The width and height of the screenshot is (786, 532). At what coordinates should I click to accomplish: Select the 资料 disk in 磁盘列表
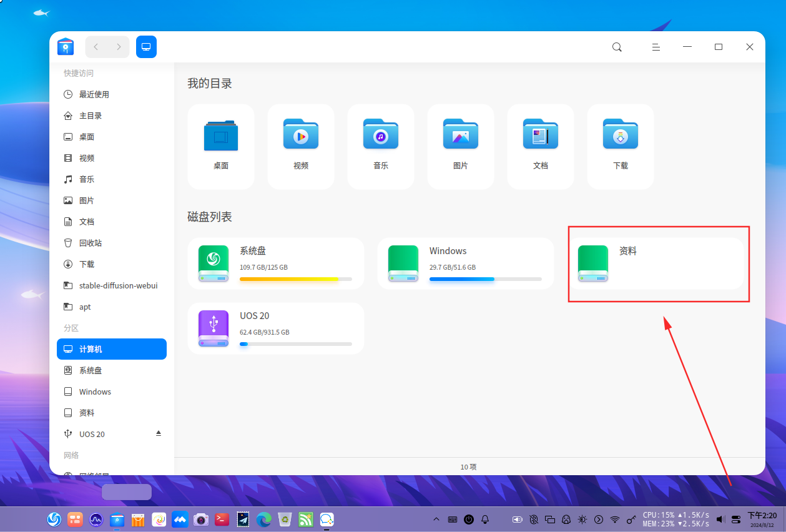[x=656, y=264]
